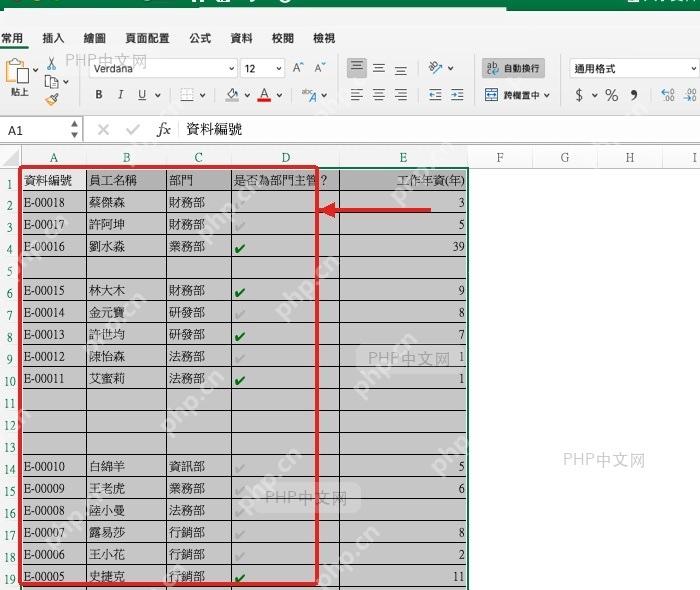Decrease decimal places icon
The width and height of the screenshot is (700, 590).
click(690, 95)
